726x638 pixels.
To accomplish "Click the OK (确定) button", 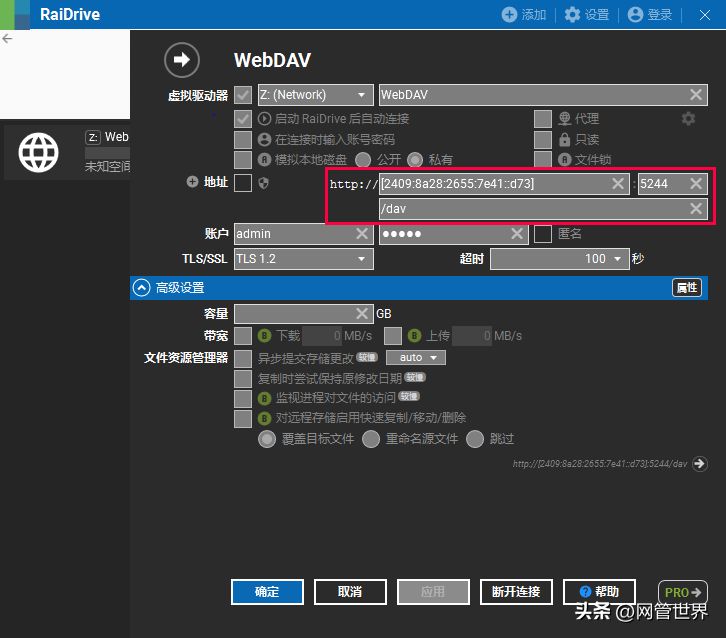I will pyautogui.click(x=267, y=592).
